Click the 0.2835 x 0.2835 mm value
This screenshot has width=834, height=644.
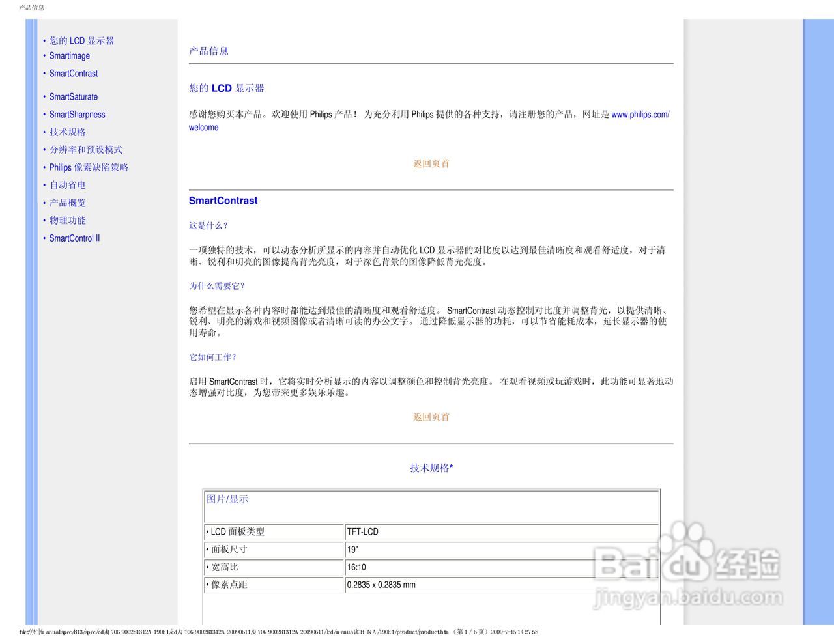(381, 585)
